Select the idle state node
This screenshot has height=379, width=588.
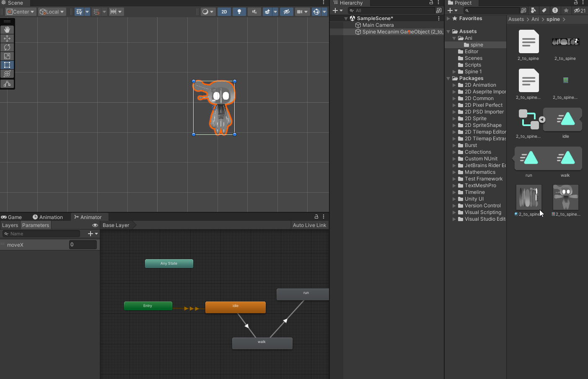(x=235, y=307)
